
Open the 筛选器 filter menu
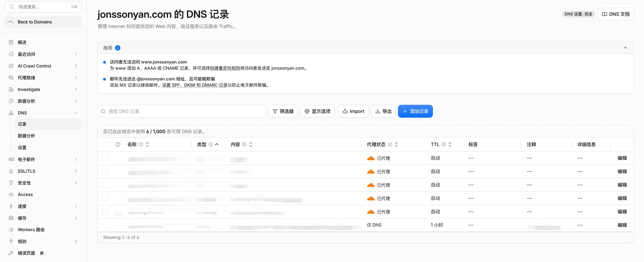coord(283,111)
